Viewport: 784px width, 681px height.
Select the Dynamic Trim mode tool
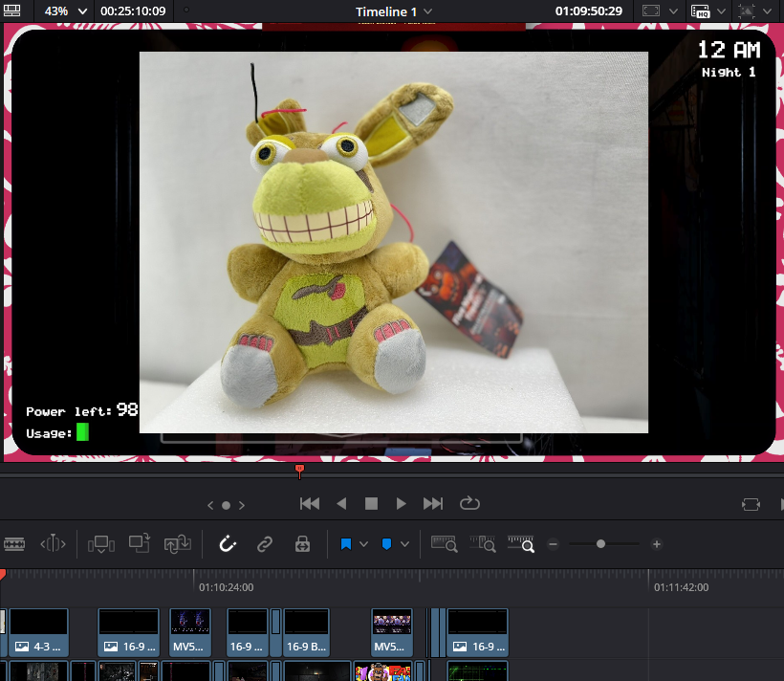pos(53,544)
